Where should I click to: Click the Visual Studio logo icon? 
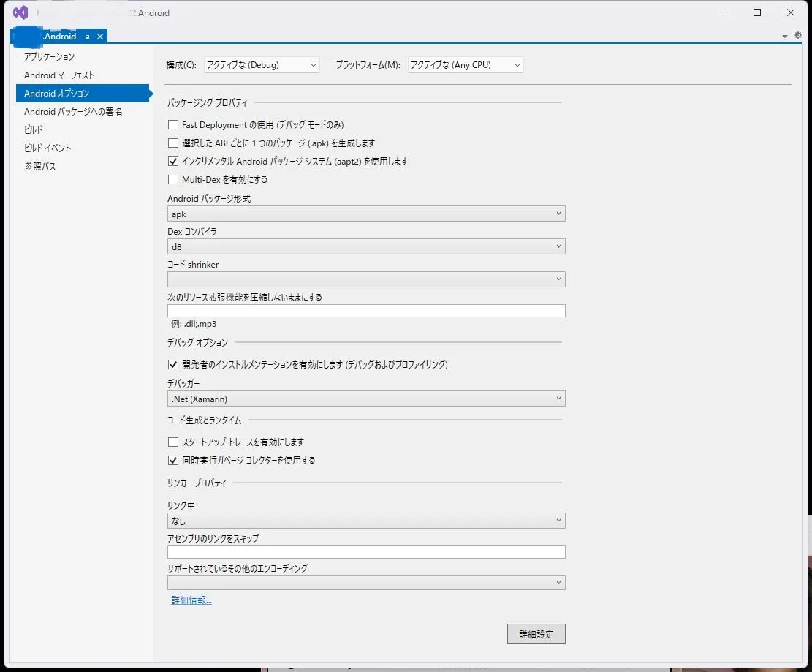(x=20, y=12)
